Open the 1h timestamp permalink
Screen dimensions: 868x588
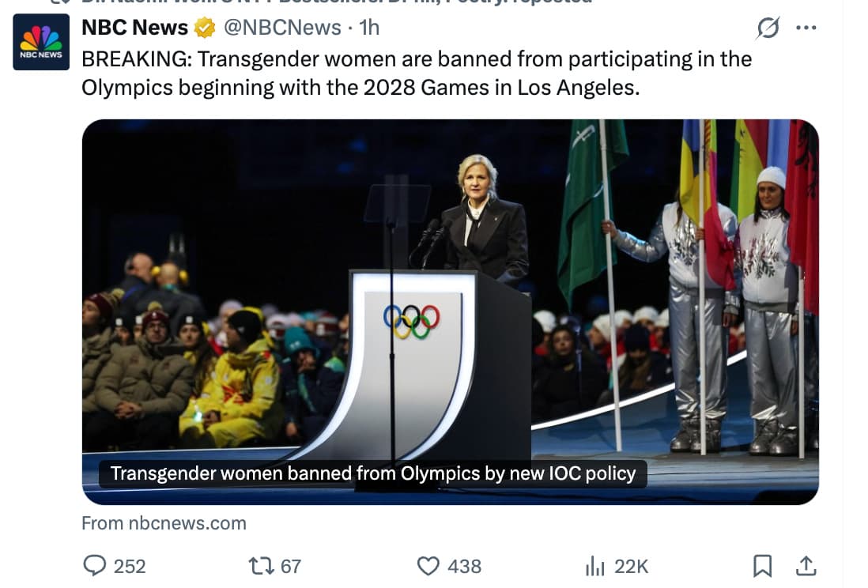click(369, 28)
